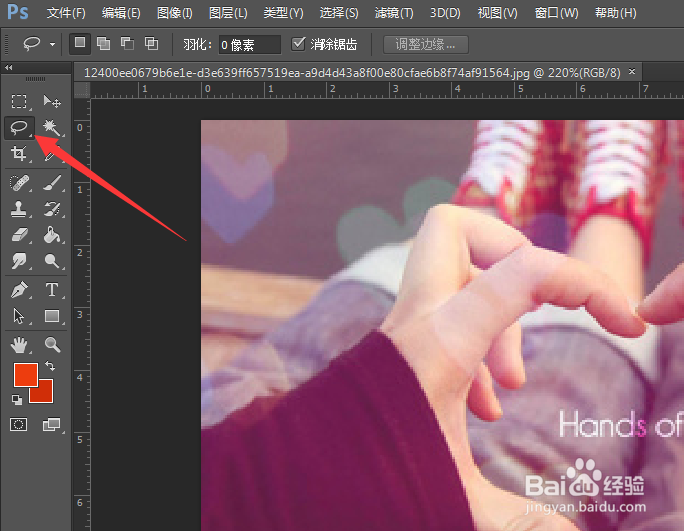The height and width of the screenshot is (531, 684).
Task: Click the 羽化 feather input field
Action: tap(250, 45)
